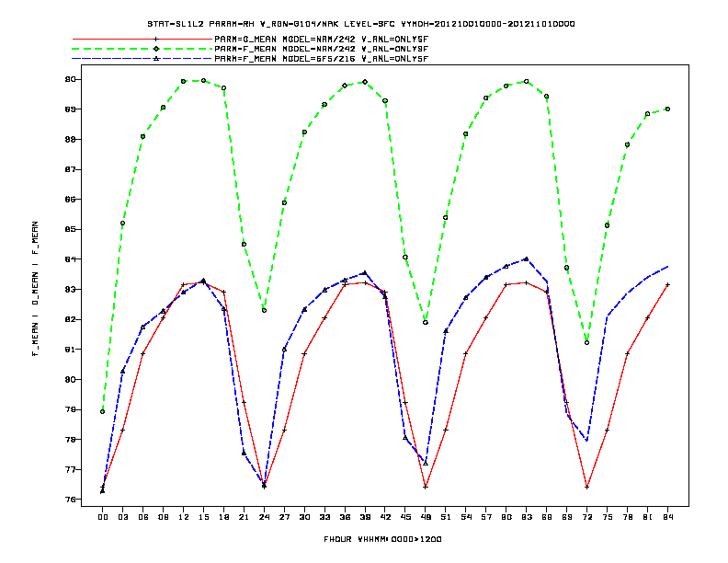
Task: Click green circle data point at hour 00
Action: pos(103,411)
